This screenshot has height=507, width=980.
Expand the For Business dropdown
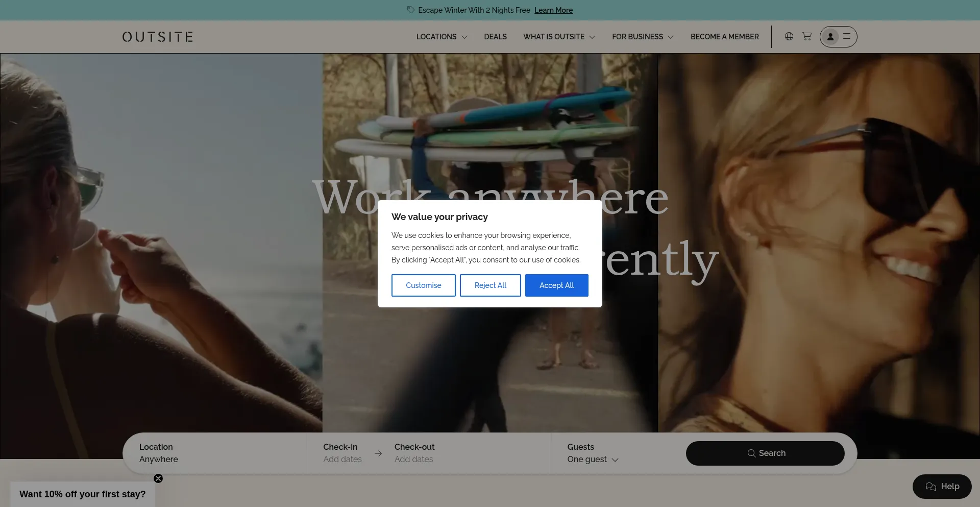(643, 37)
